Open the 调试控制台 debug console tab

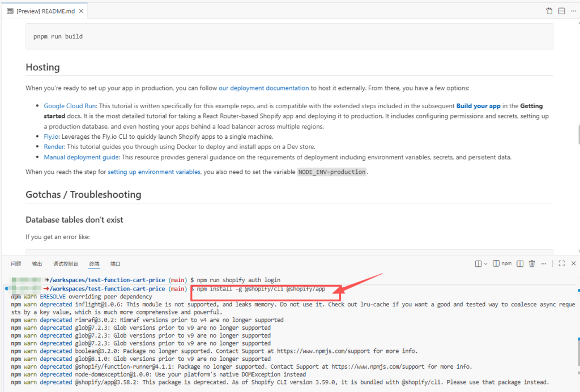pyautogui.click(x=66, y=264)
